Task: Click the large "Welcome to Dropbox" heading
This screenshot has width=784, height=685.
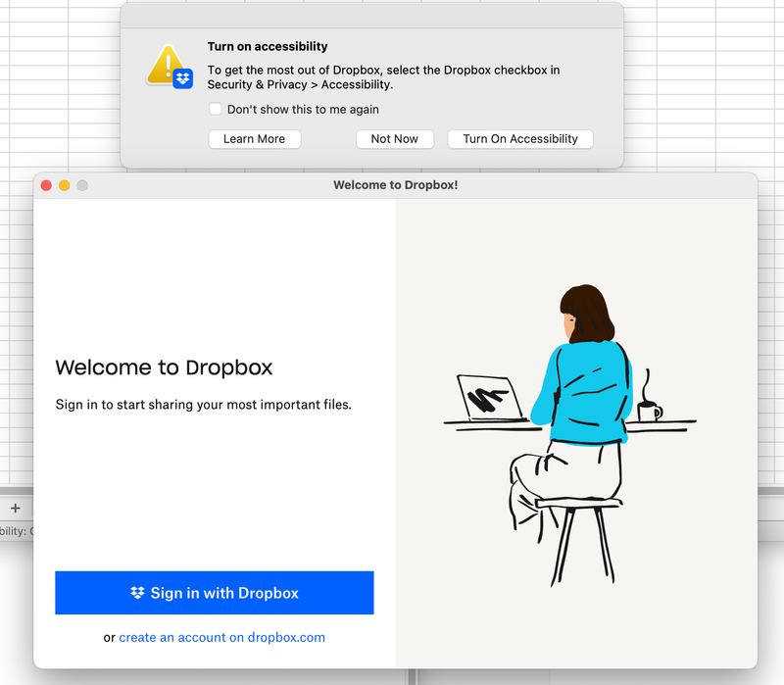Action: (164, 368)
